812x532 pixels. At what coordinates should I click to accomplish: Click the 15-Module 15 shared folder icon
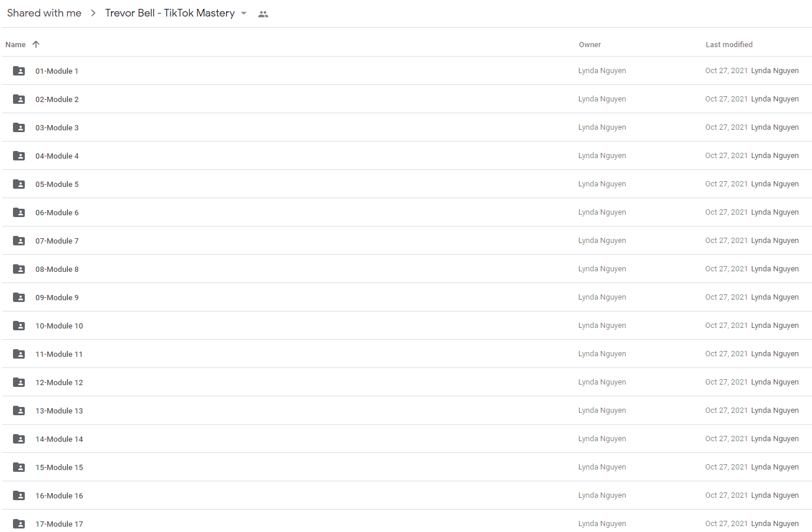tap(19, 467)
